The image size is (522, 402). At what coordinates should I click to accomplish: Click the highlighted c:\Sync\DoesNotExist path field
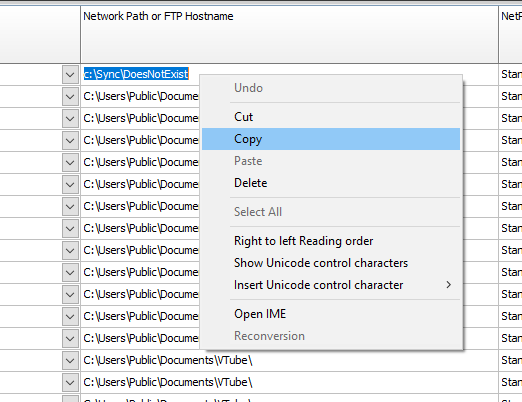point(136,74)
